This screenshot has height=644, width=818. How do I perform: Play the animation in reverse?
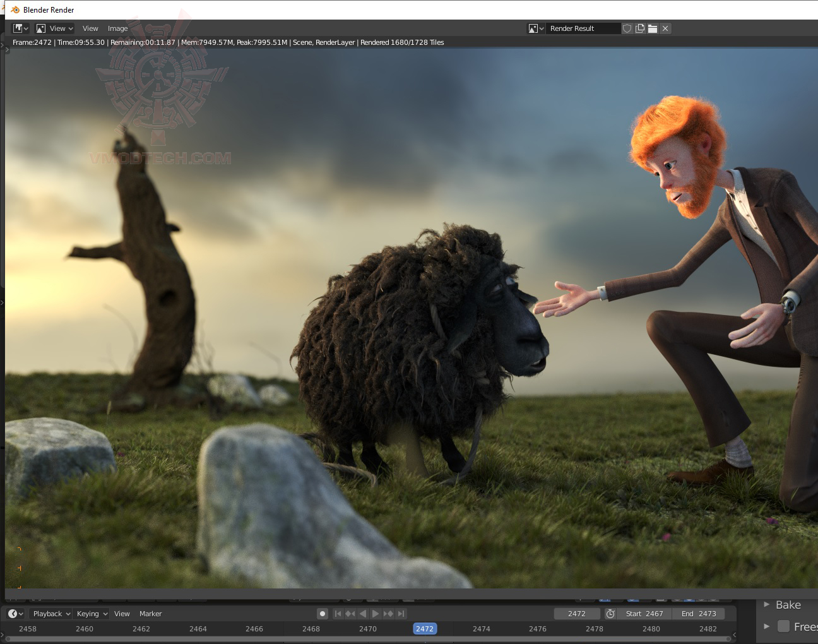coord(363,614)
